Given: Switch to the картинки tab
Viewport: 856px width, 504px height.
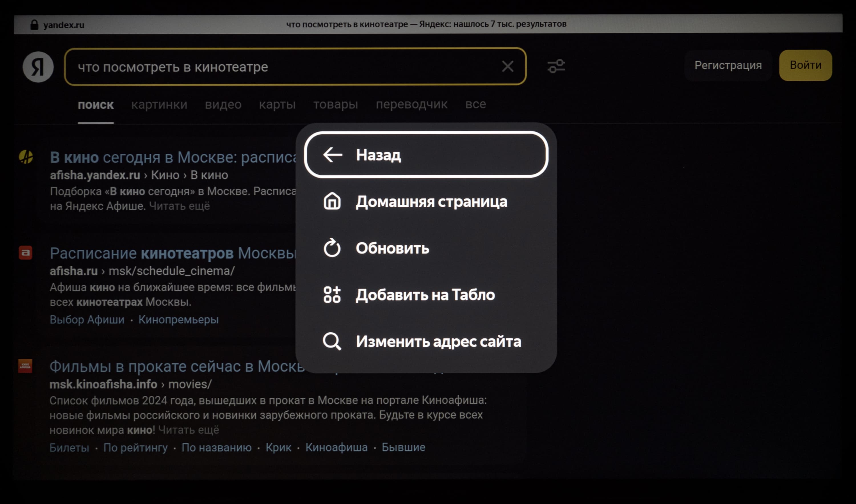Looking at the screenshot, I should [x=159, y=105].
